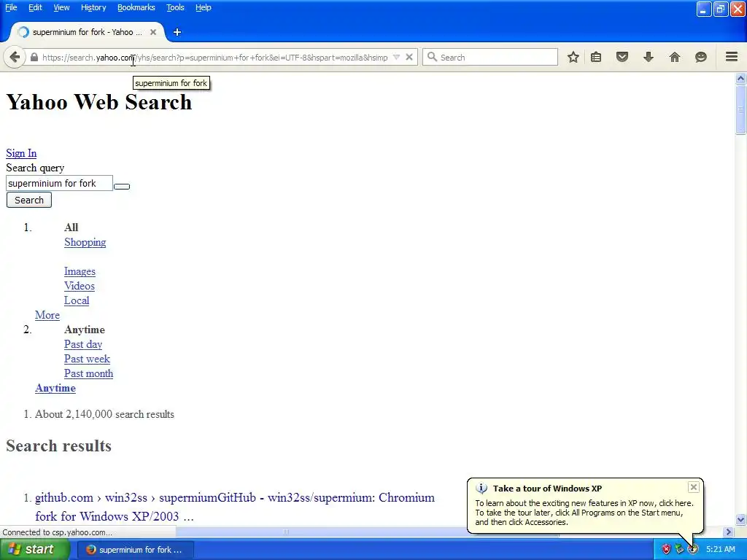Show bookmarks list icon
This screenshot has height=560, width=747.
click(596, 57)
